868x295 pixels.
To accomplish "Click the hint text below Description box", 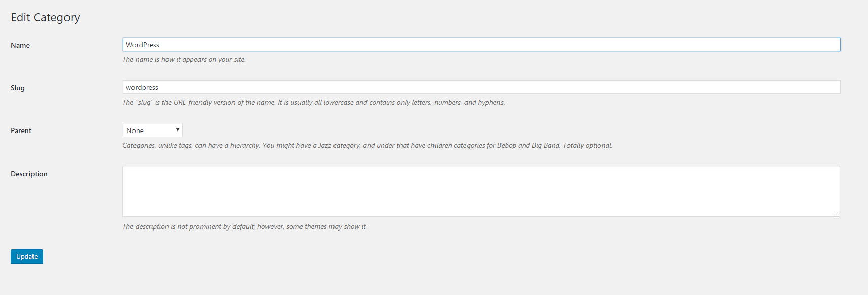I will [x=244, y=226].
